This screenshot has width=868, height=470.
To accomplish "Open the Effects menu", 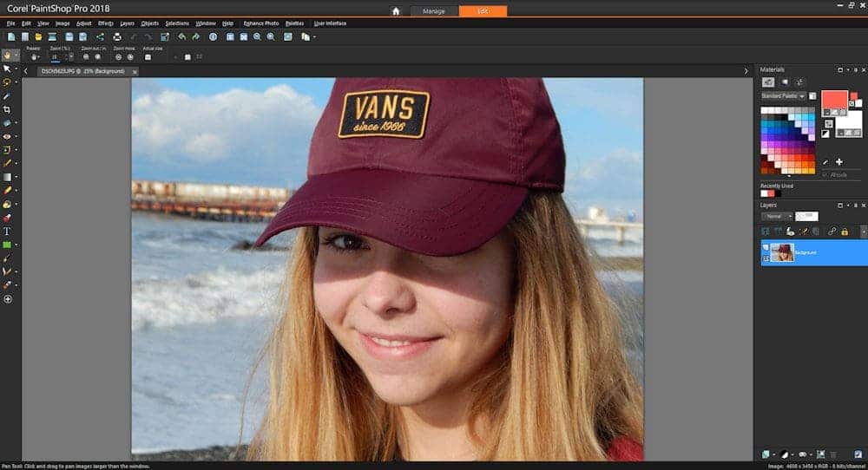I will click(x=105, y=23).
